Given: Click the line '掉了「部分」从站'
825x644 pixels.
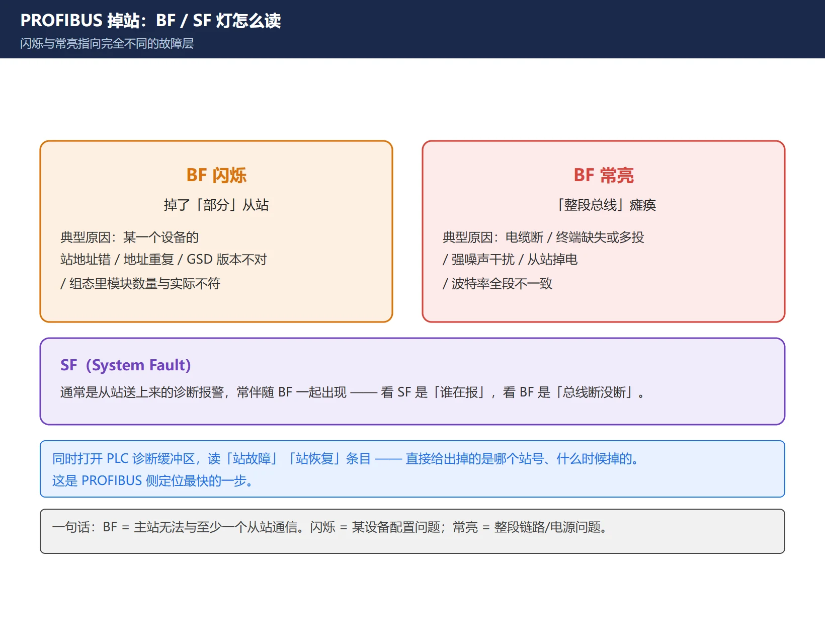Looking at the screenshot, I should pyautogui.click(x=216, y=205).
